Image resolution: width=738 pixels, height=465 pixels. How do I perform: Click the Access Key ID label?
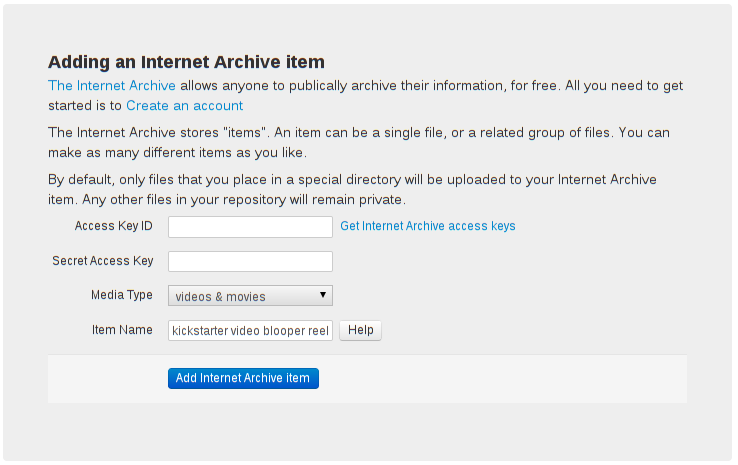pyautogui.click(x=113, y=226)
